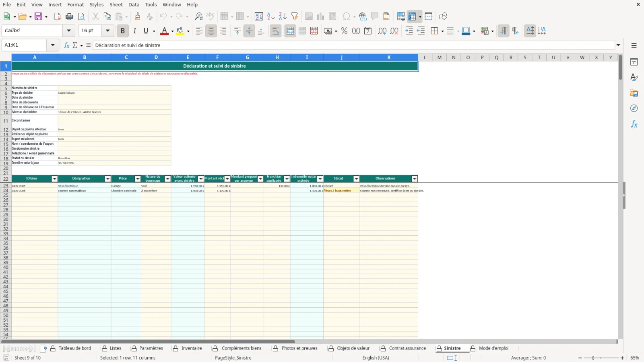
Task: Adjust the zoom slider handle
Action: [593, 358]
